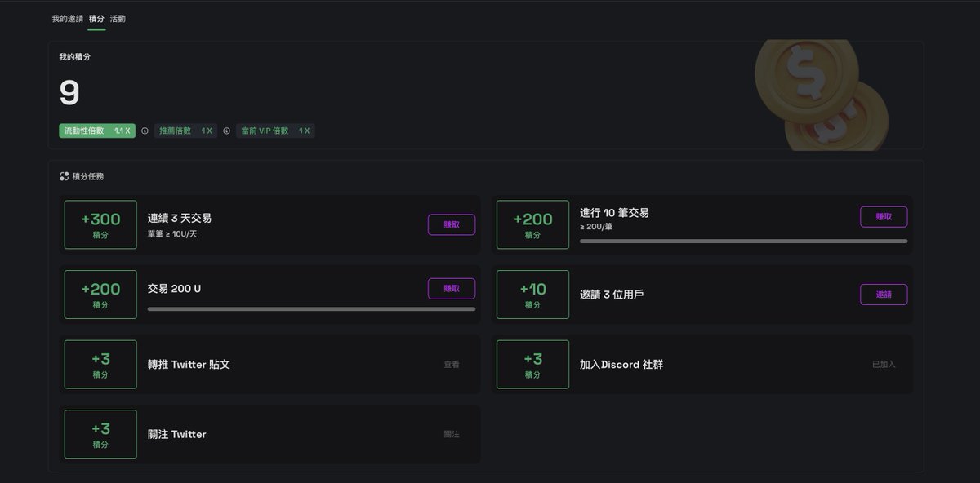The width and height of the screenshot is (980, 483).
Task: Click the 積分任務 section icon
Action: 64,176
